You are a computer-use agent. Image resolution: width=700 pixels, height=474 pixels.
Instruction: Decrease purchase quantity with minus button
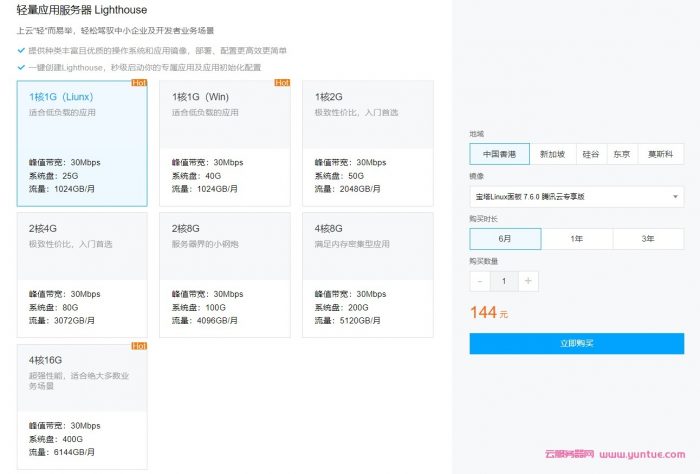(x=480, y=282)
